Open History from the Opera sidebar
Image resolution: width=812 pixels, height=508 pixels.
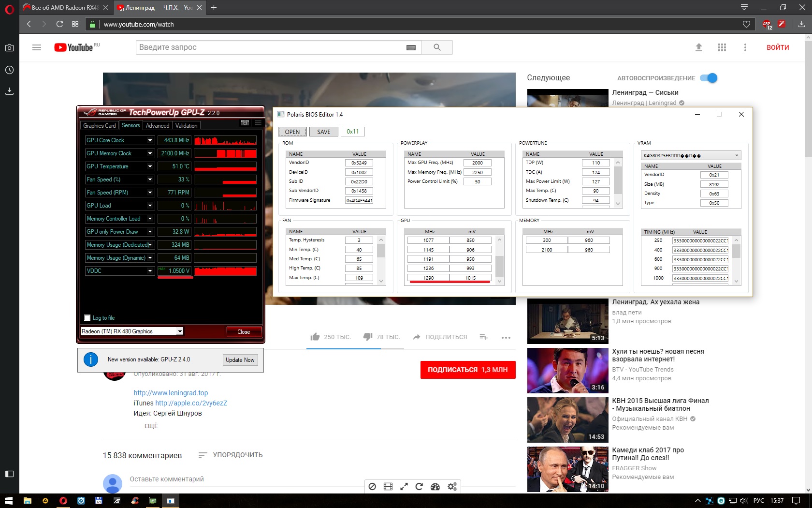[9, 70]
